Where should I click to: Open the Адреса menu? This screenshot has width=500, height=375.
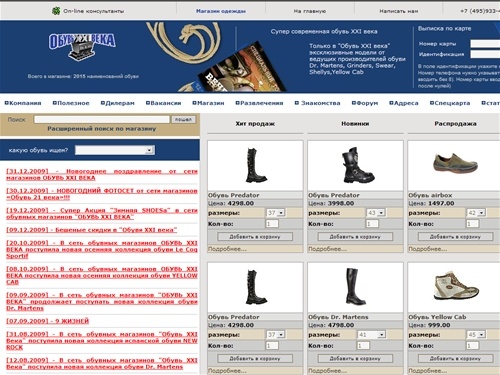pos(404,103)
